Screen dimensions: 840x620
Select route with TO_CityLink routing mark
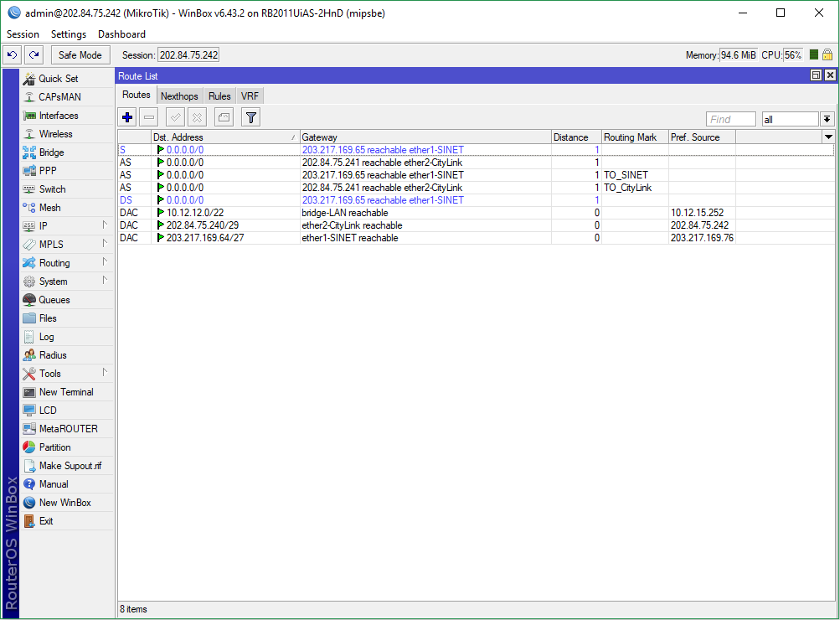[477, 188]
